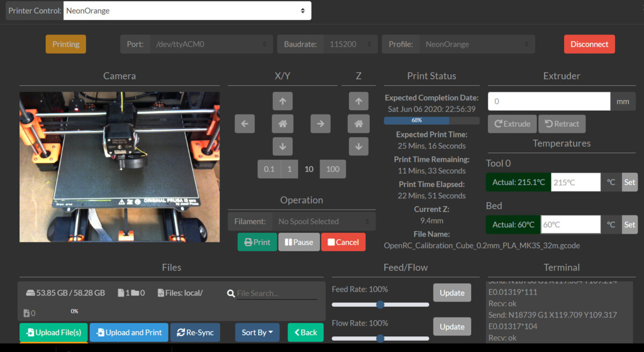Focus the Tool 0 target temperature field
Screen dimensions: 644x352
tap(576, 182)
